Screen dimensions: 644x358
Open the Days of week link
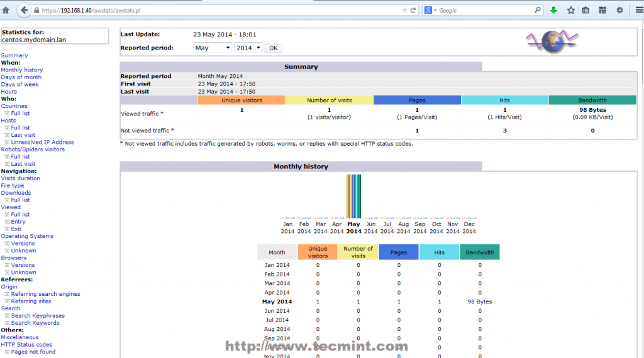19,84
